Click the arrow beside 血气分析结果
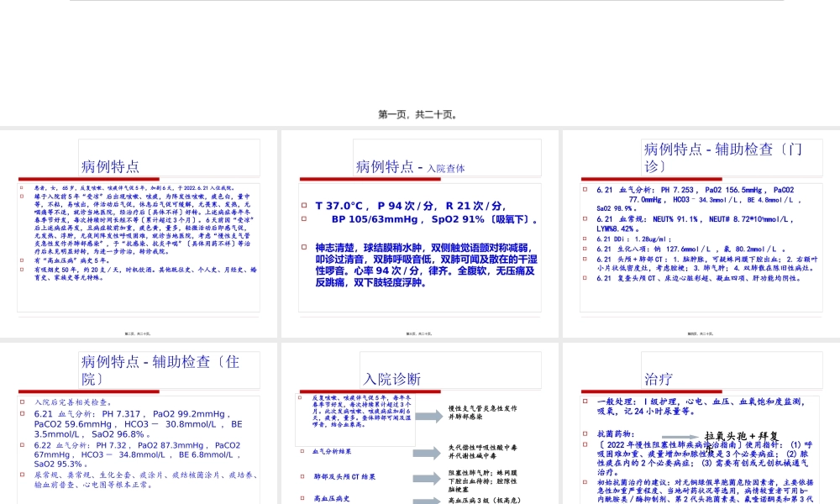 [x=427, y=453]
